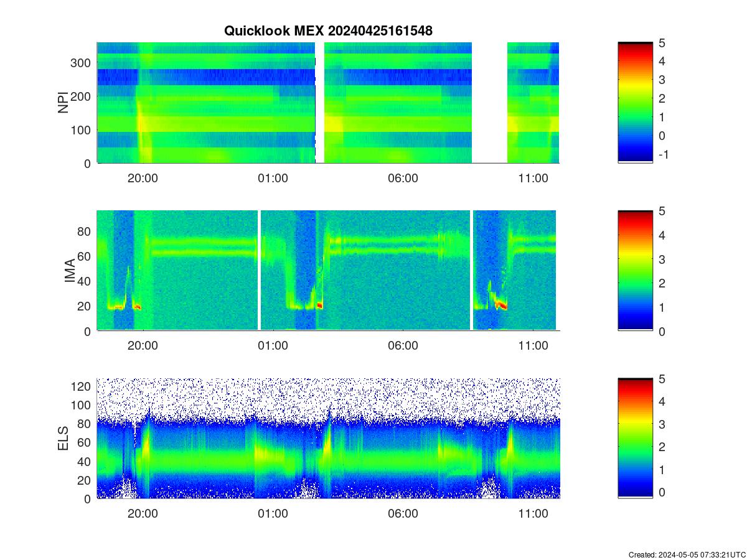This screenshot has width=747, height=560.
Task: Select the ELS y-axis label
Action: click(x=63, y=439)
